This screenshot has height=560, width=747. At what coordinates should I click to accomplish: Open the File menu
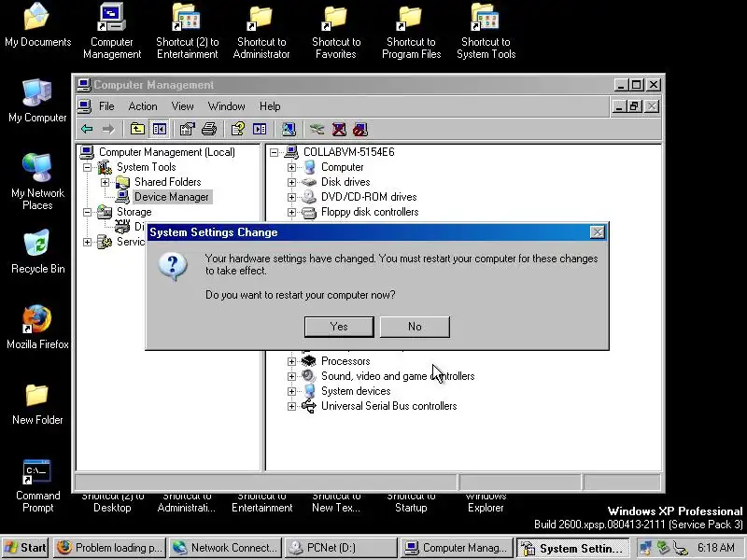106,106
